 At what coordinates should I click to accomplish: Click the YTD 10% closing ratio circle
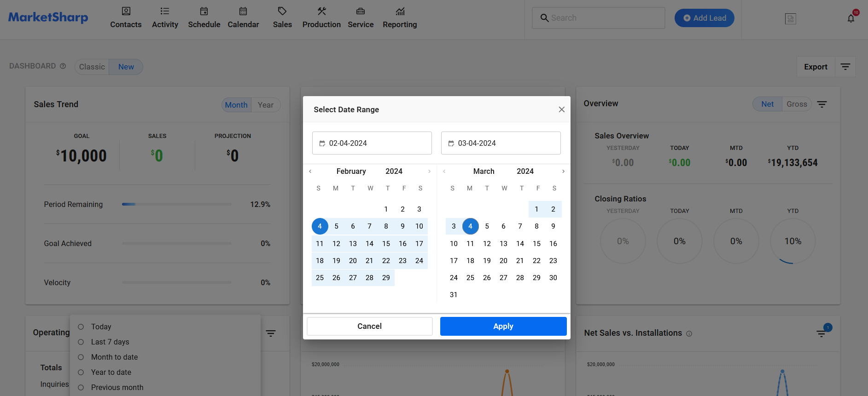[793, 241]
